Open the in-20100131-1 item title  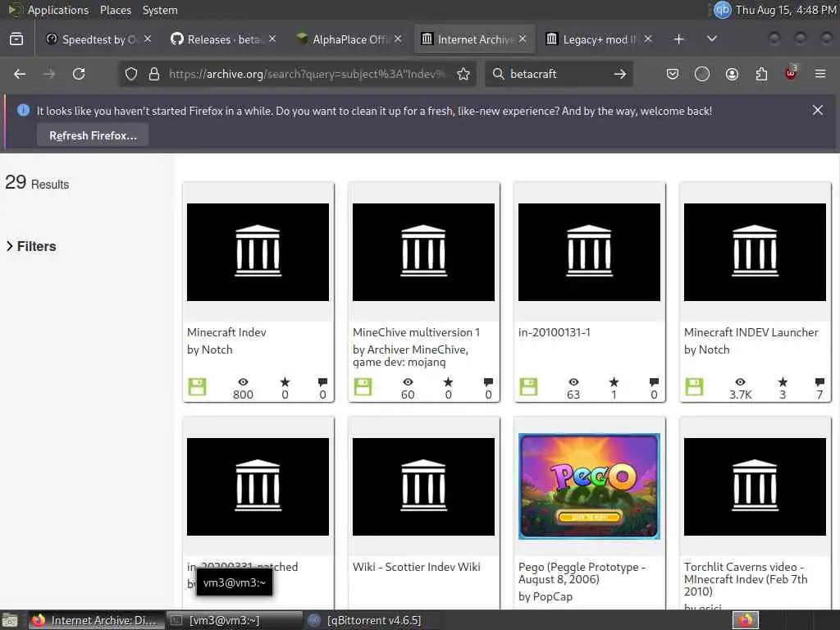point(555,332)
